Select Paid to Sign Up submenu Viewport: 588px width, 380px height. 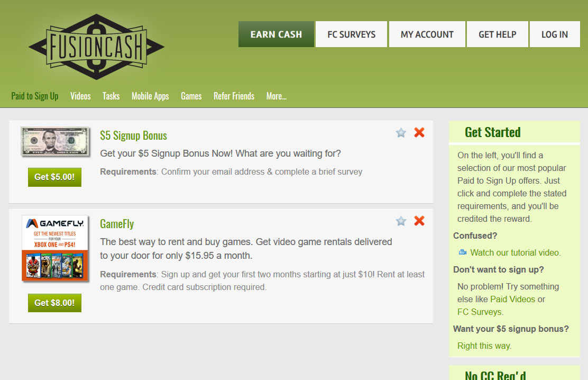[35, 96]
